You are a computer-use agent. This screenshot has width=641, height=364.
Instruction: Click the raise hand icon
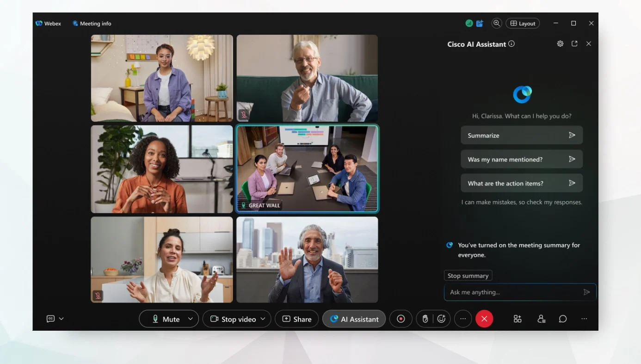pyautogui.click(x=425, y=319)
